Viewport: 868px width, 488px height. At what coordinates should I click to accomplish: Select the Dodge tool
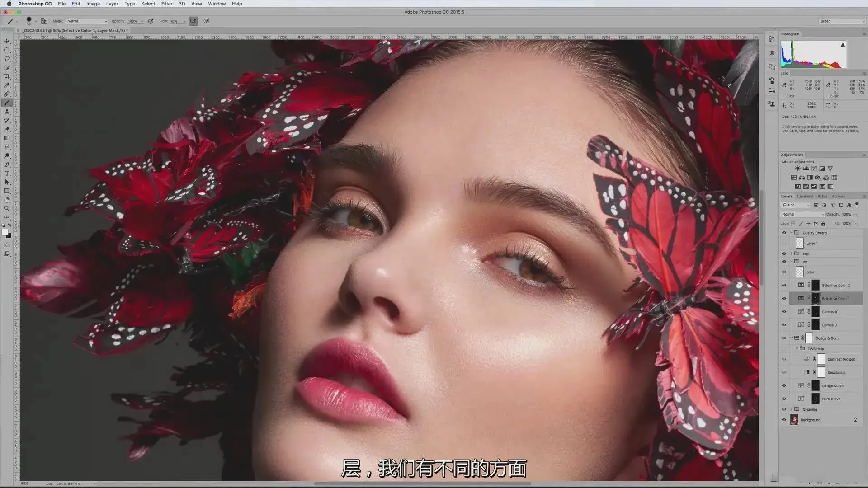[7, 156]
